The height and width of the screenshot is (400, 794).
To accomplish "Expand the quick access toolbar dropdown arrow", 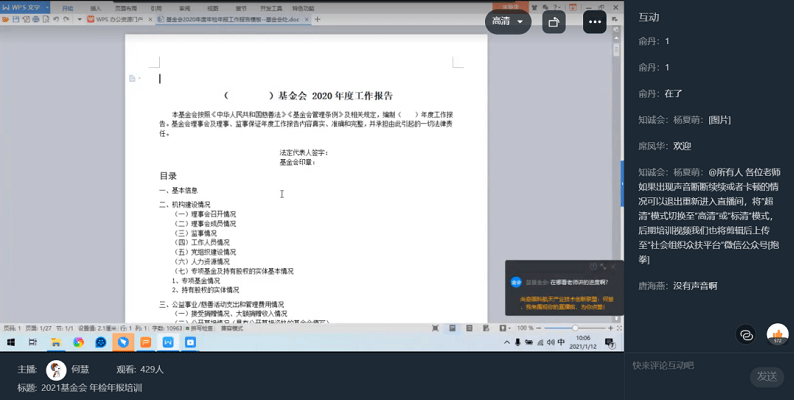I will pyautogui.click(x=80, y=19).
